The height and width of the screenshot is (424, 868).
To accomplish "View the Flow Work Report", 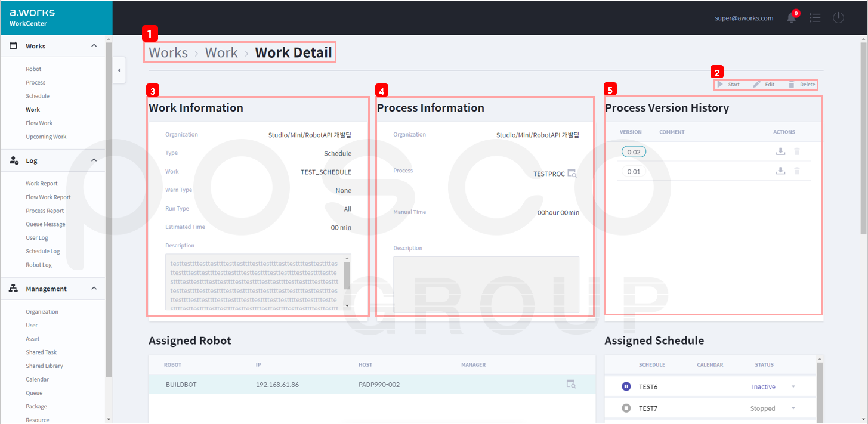I will [48, 197].
